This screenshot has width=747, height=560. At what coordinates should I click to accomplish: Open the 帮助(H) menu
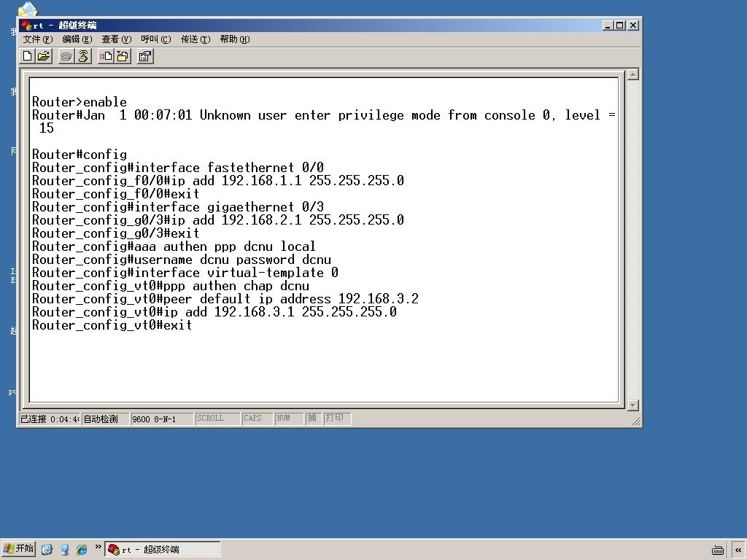[235, 39]
